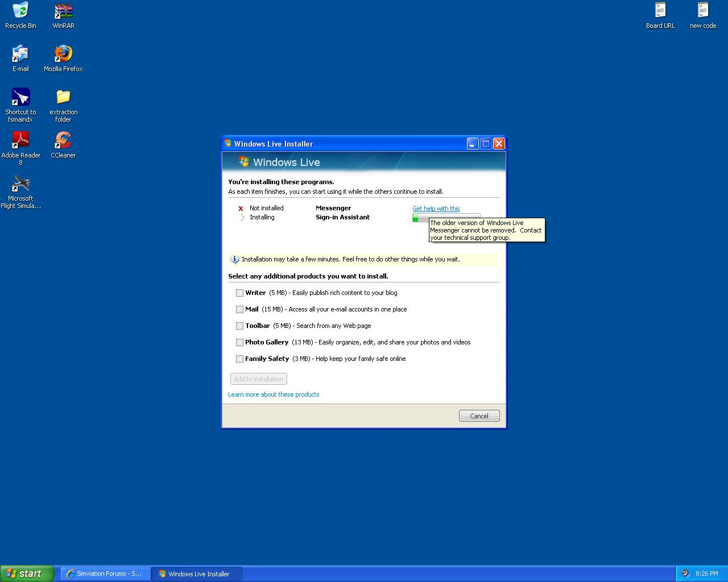
Task: Open the extraction folder icon
Action: 63,97
